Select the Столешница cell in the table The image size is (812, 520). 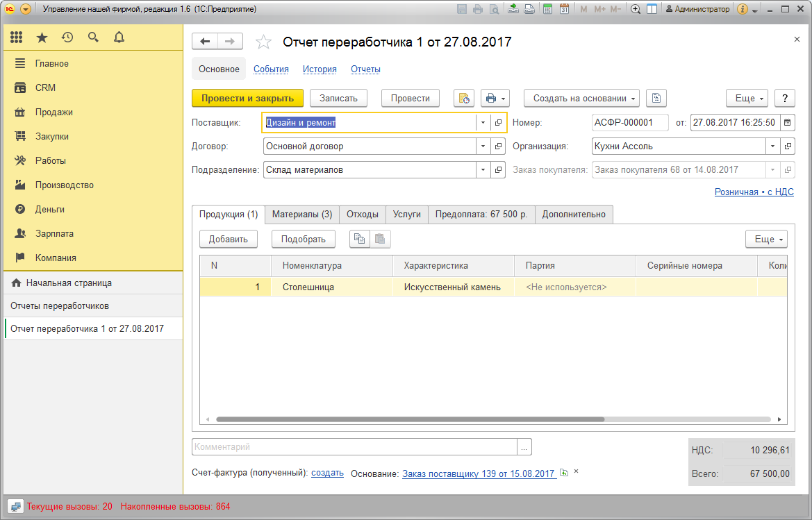[x=332, y=287]
